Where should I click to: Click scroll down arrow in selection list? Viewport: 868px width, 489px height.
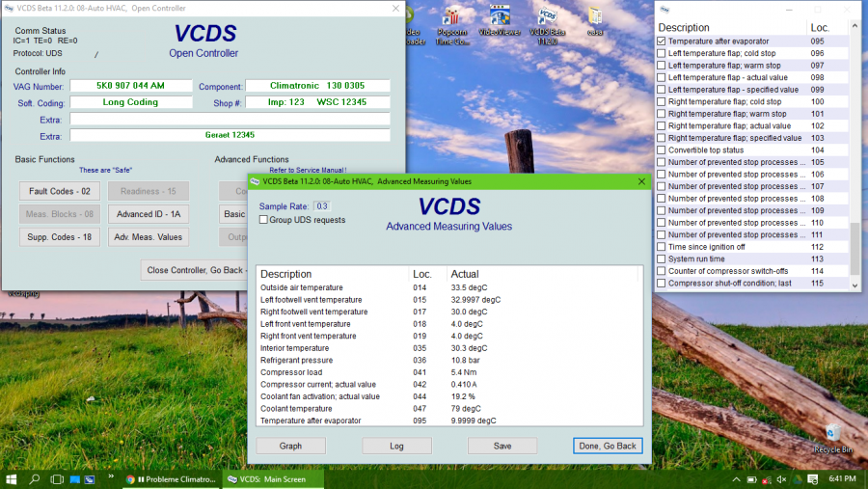click(x=855, y=285)
